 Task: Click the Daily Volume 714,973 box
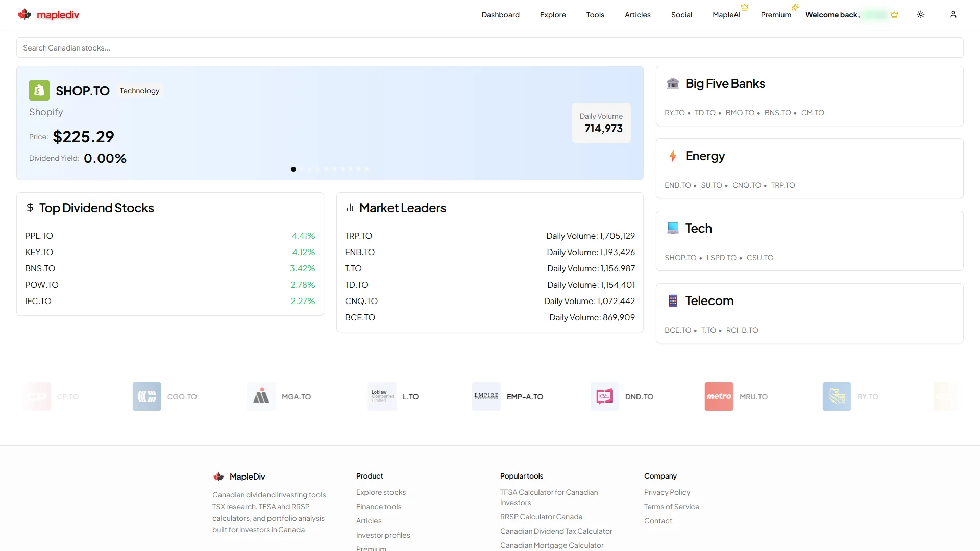601,123
